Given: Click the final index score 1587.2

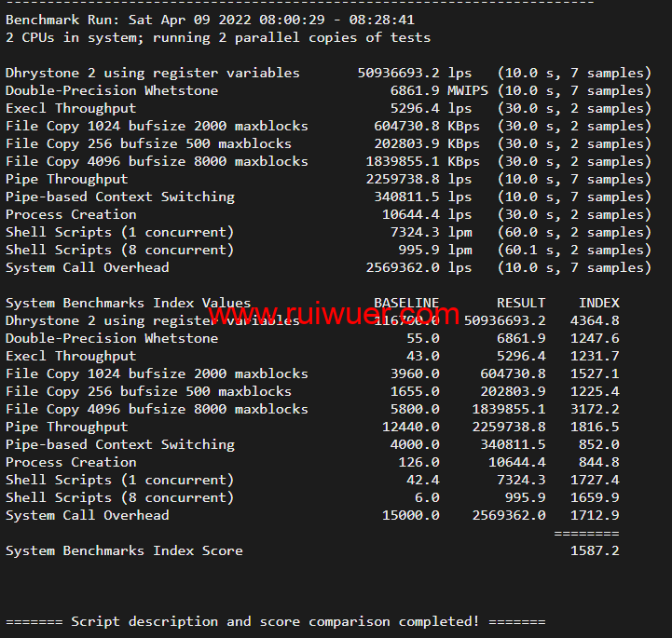Looking at the screenshot, I should (x=595, y=550).
